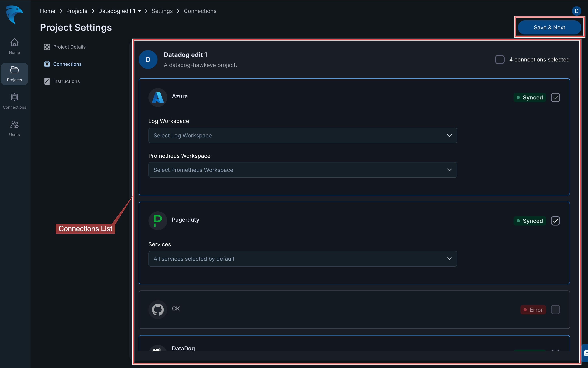Open the Instructions tab
Viewport: 588px width, 368px height.
[x=66, y=81]
